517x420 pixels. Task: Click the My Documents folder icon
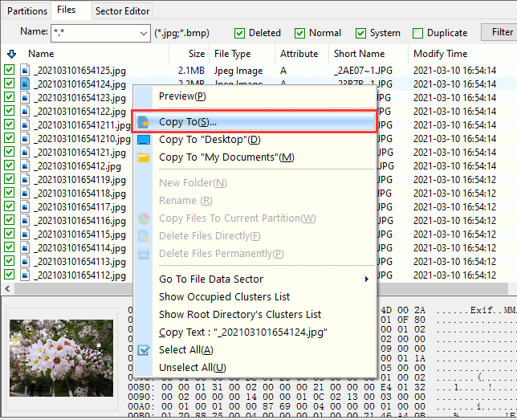144,157
